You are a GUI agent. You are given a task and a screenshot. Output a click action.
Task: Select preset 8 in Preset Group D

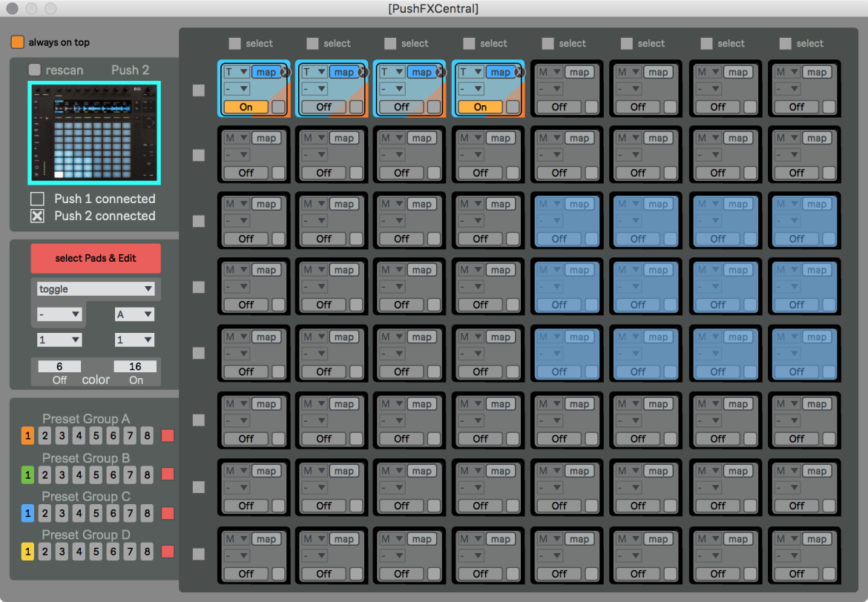(147, 552)
